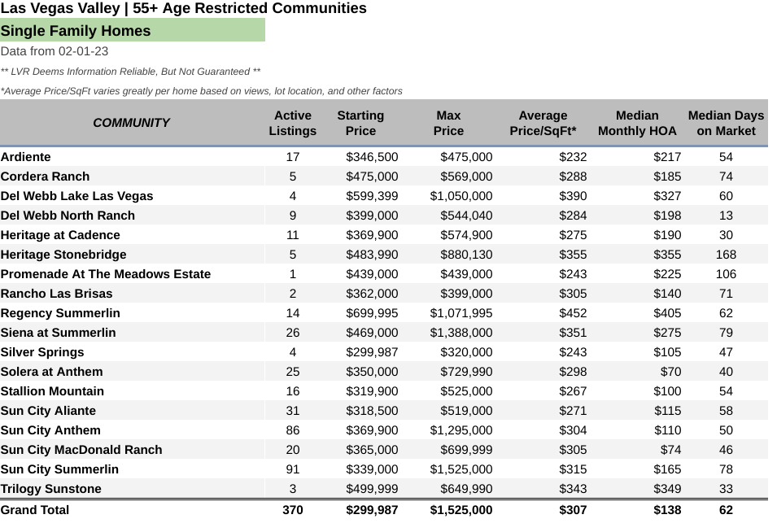The image size is (777, 532).
Task: Select the Data from 02-01-23 text
Action: (55, 51)
